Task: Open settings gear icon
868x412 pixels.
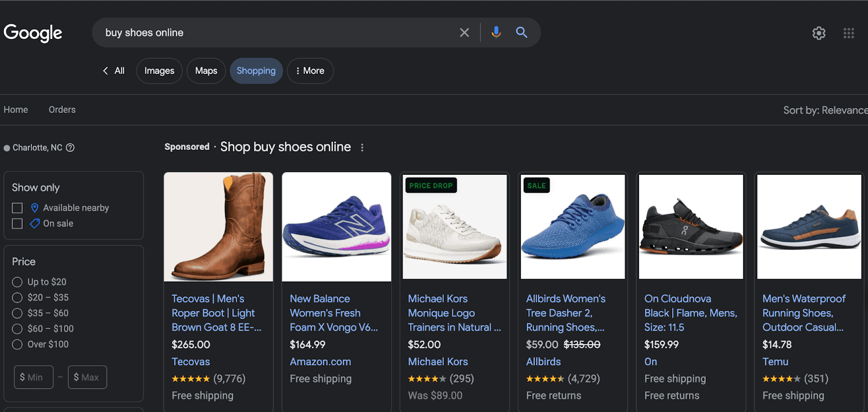Action: (819, 33)
